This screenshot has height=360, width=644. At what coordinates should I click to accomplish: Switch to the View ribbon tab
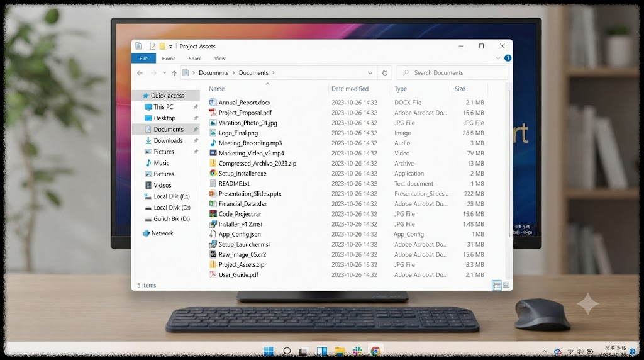click(219, 59)
